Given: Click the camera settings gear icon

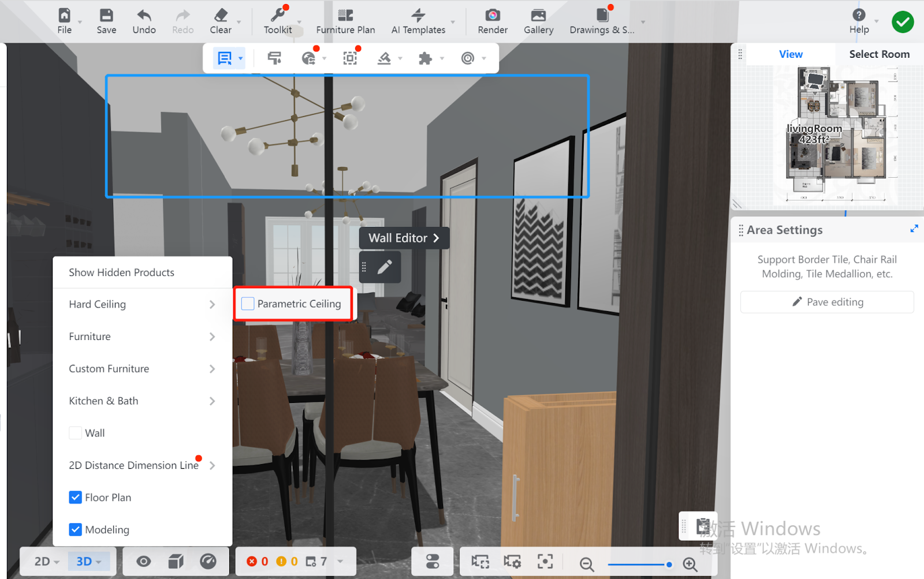Looking at the screenshot, I should click(x=512, y=562).
